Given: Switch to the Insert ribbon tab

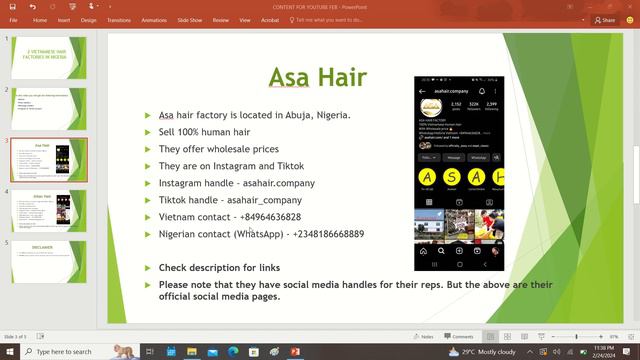Looking at the screenshot, I should click(64, 20).
